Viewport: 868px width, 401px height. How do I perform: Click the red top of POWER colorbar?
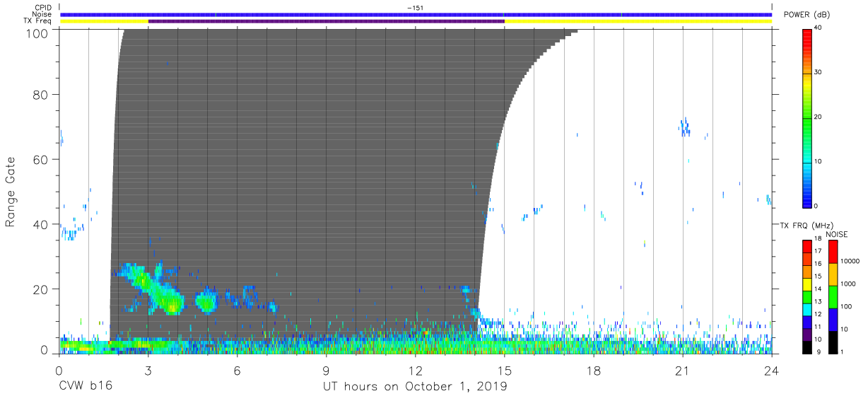coord(807,35)
